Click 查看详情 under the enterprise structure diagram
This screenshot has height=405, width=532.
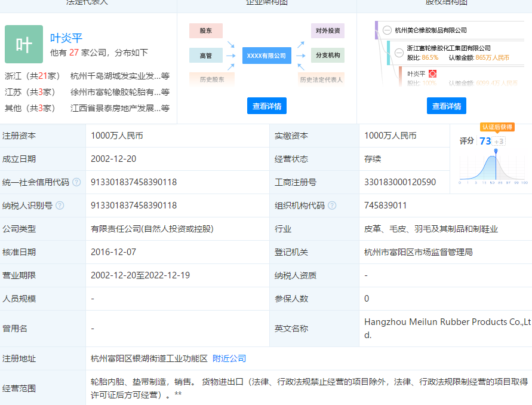[x=267, y=106]
